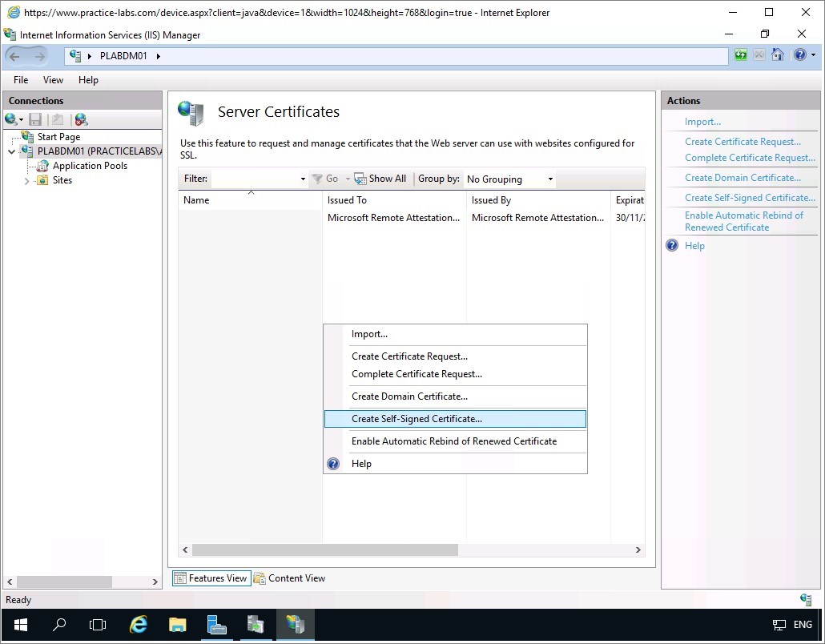Open Internet Explorer from the taskbar
Image resolution: width=825 pixels, height=644 pixels.
(x=139, y=625)
